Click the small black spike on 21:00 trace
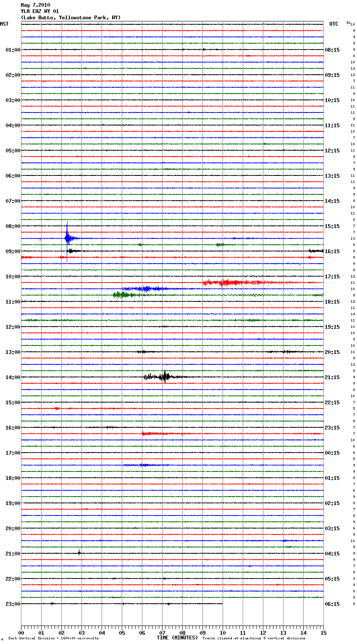 coord(79,553)
